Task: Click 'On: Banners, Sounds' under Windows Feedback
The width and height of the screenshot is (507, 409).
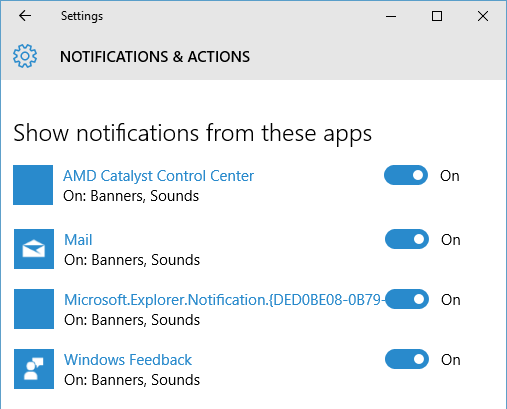Action: (132, 380)
